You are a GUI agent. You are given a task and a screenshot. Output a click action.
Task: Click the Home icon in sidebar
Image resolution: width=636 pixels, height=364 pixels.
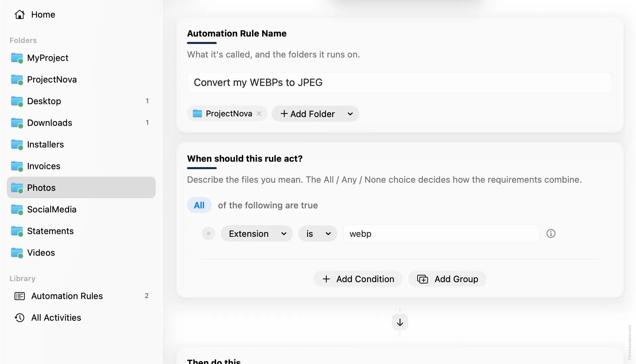pyautogui.click(x=20, y=15)
